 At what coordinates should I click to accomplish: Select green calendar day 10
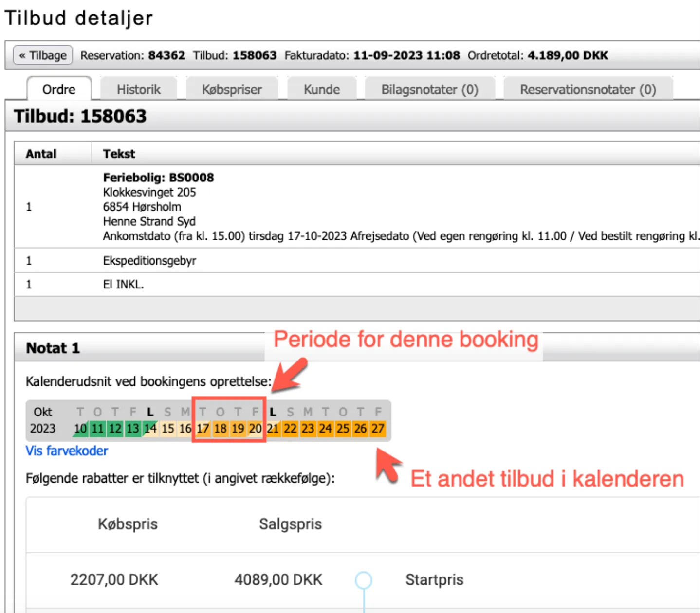coord(80,429)
